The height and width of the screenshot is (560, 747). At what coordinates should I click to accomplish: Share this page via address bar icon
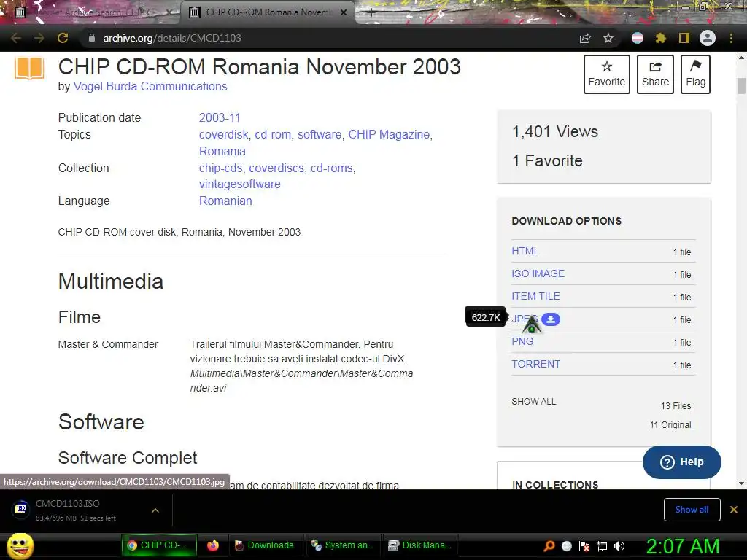[x=585, y=38]
